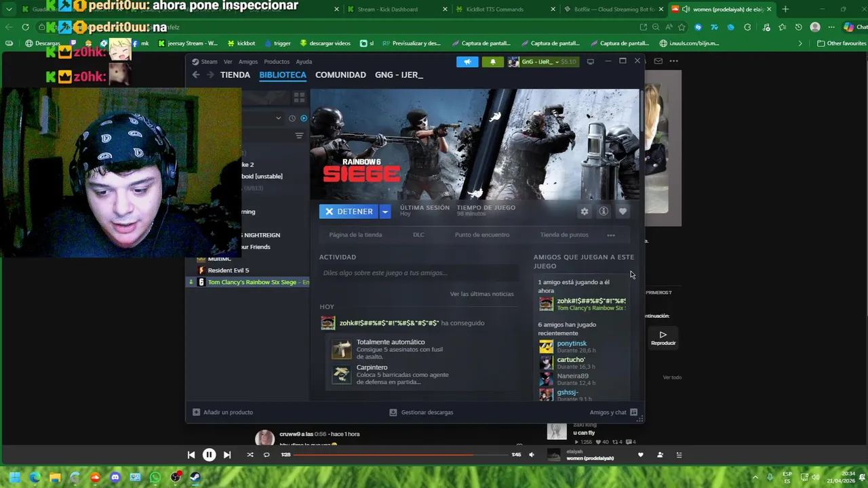Toggle repeat in music player
Viewport: 868px width, 488px height.
[x=267, y=455]
